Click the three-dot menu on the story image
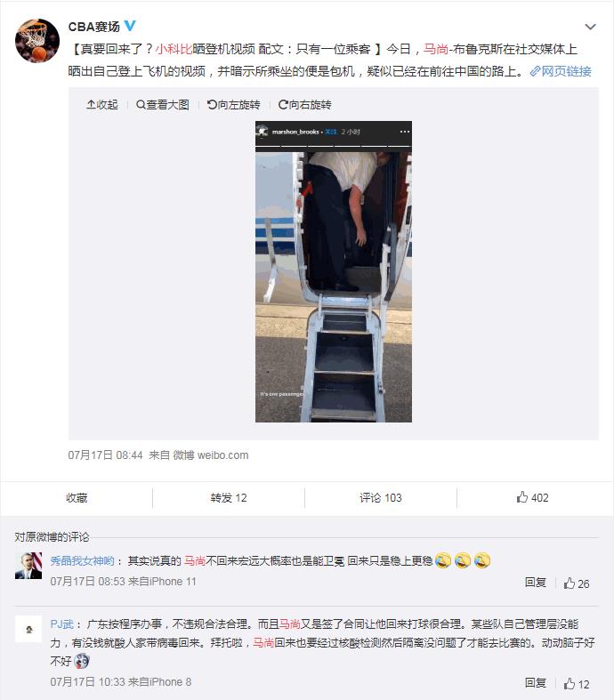Image resolution: width=614 pixels, height=700 pixels. (405, 132)
